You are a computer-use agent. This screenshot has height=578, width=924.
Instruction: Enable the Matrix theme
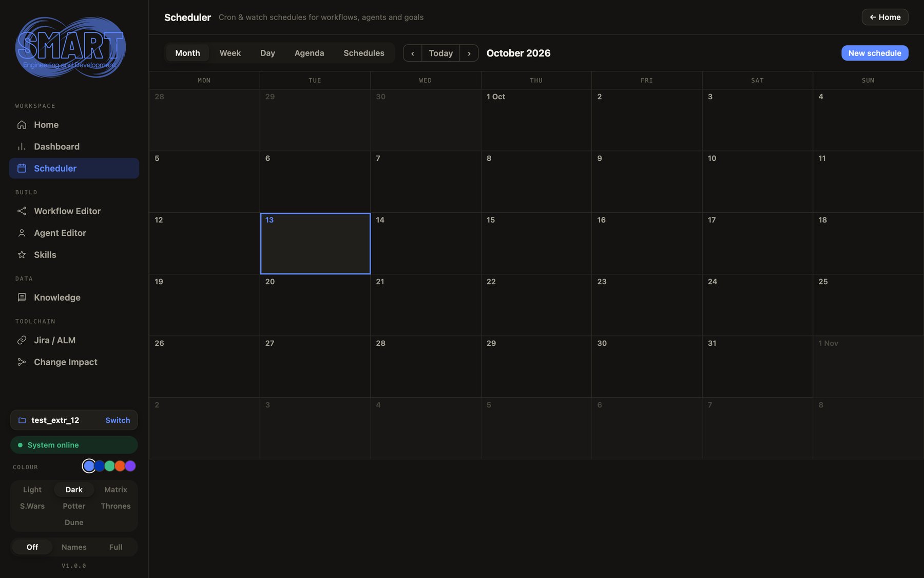tap(115, 490)
